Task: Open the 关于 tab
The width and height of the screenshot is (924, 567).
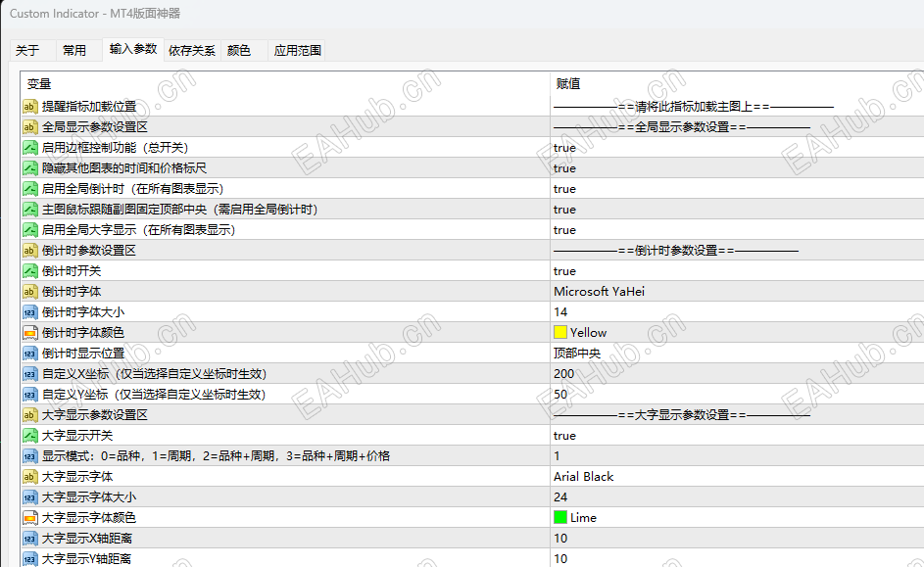Action: tap(32, 51)
